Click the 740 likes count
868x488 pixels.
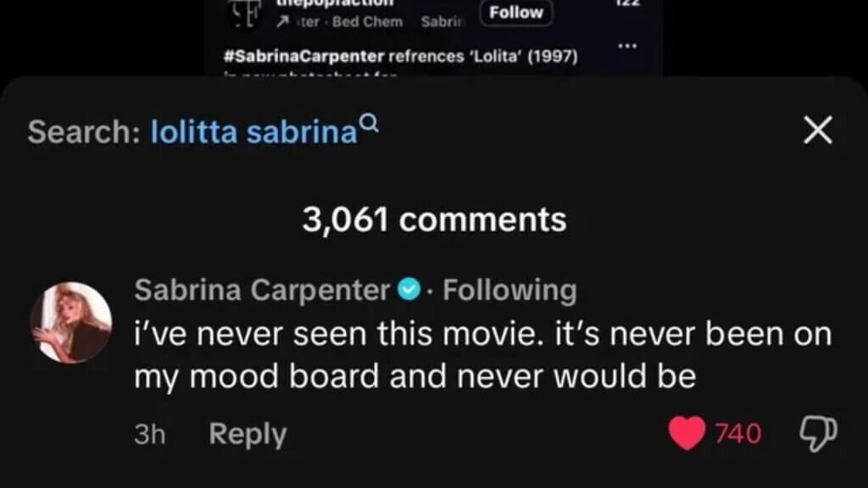coord(738,434)
